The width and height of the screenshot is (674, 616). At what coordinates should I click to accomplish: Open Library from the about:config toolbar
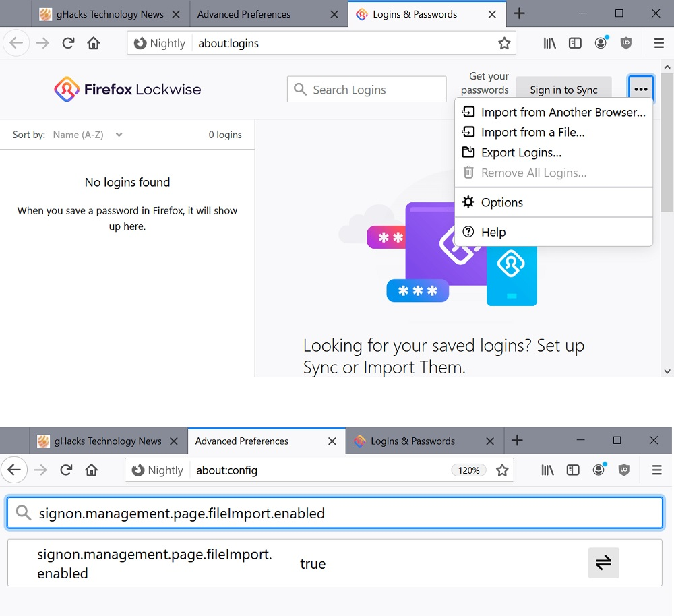pyautogui.click(x=547, y=470)
